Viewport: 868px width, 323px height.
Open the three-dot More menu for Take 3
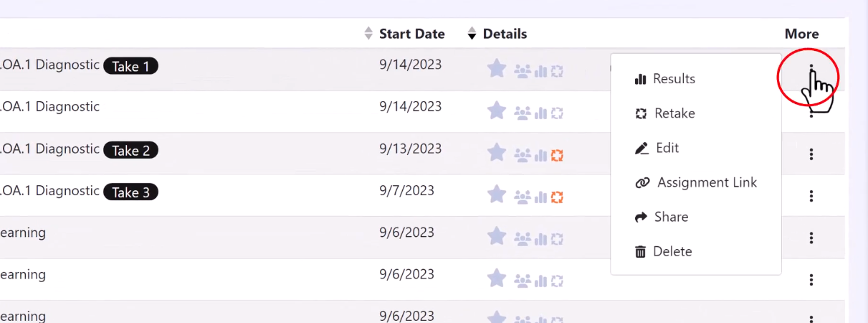[811, 195]
